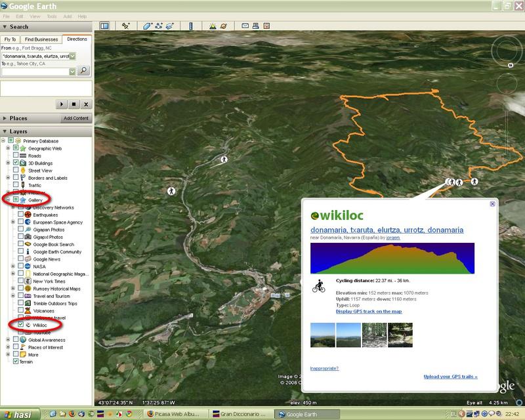Enable the Roads layer checkbox
Image resolution: width=525 pixels, height=420 pixels.
coord(16,156)
